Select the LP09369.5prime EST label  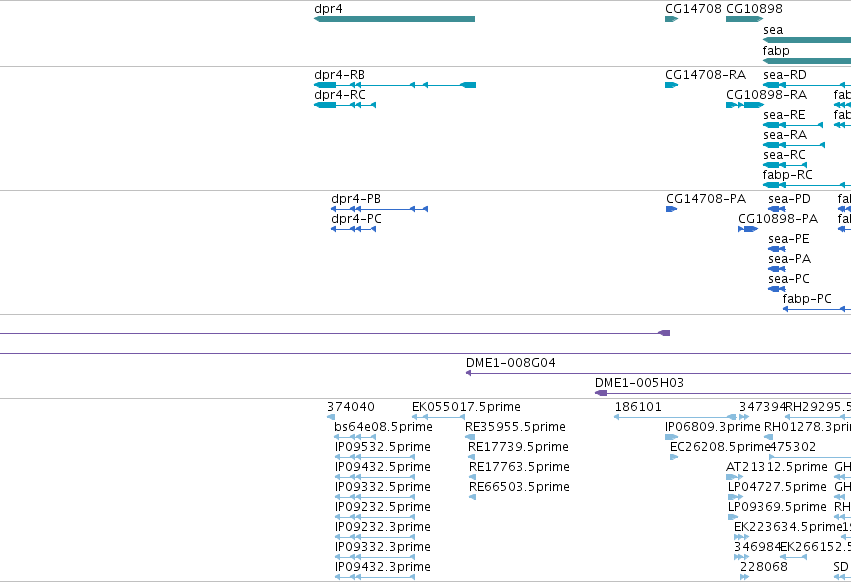777,507
